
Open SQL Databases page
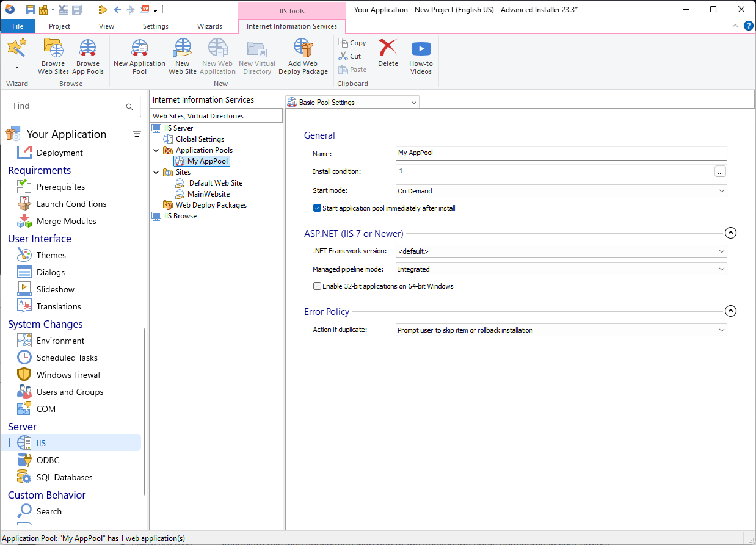click(x=65, y=477)
